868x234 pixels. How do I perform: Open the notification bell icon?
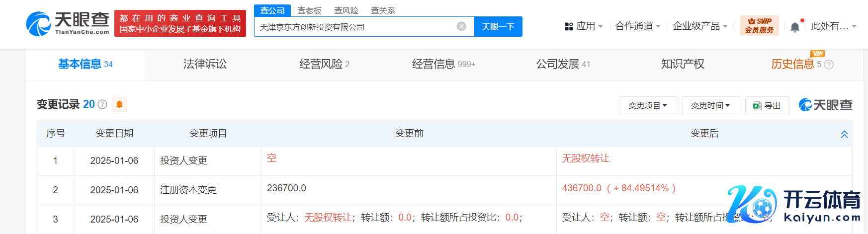pos(795,27)
